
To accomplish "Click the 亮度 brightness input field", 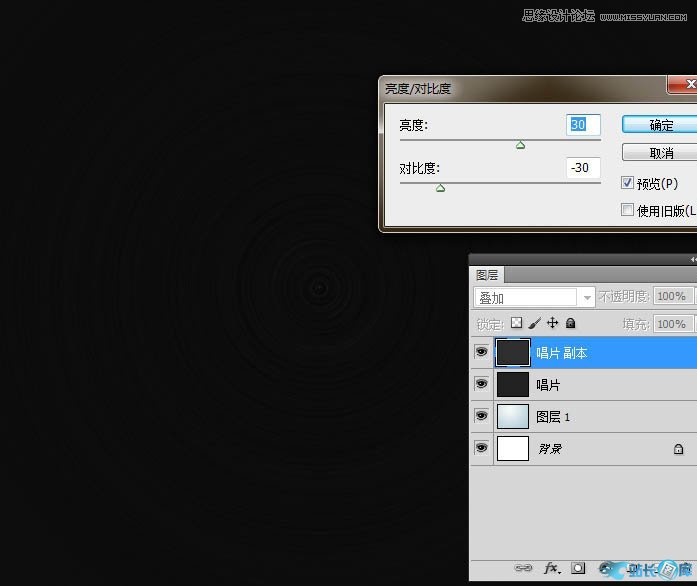I will (583, 125).
